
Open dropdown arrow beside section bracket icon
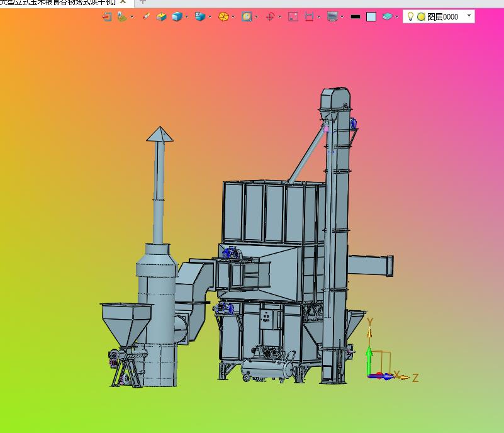tap(318, 17)
